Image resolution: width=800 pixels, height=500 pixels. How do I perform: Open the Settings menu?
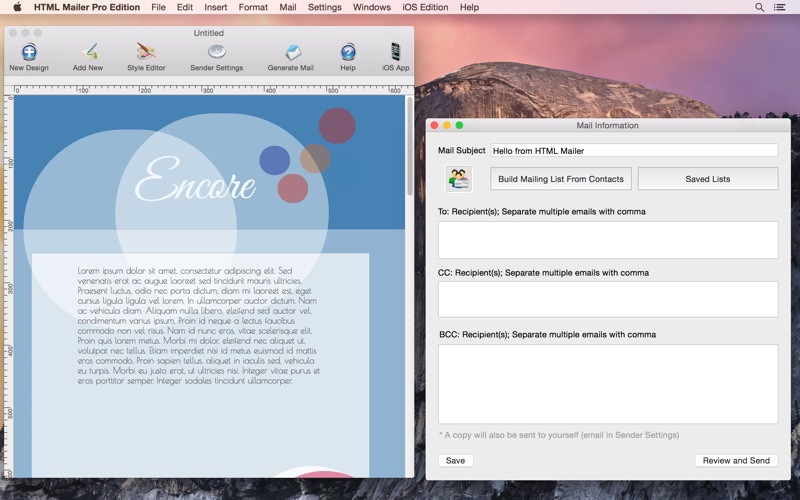[x=324, y=7]
